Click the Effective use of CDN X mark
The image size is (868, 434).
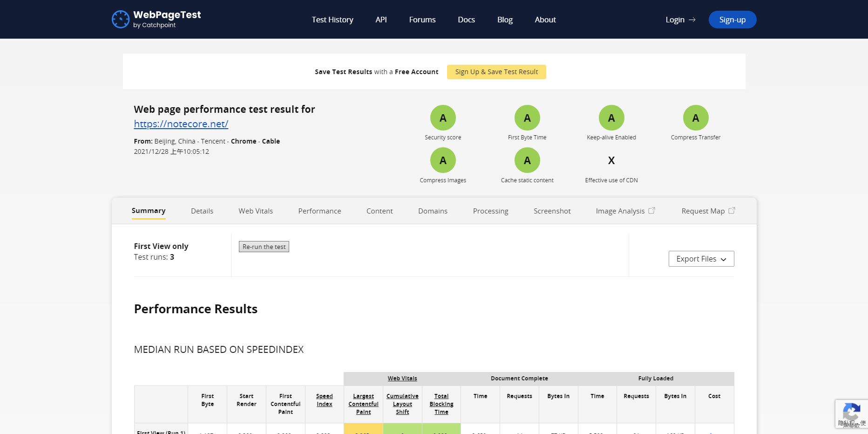611,161
